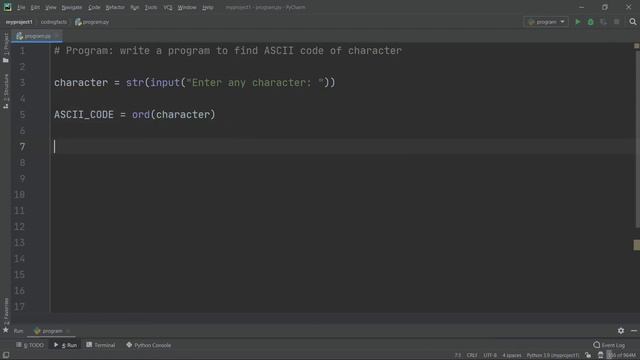The image size is (640, 360).
Task: Open the Run tool window button
Action: pyautogui.click(x=65, y=345)
